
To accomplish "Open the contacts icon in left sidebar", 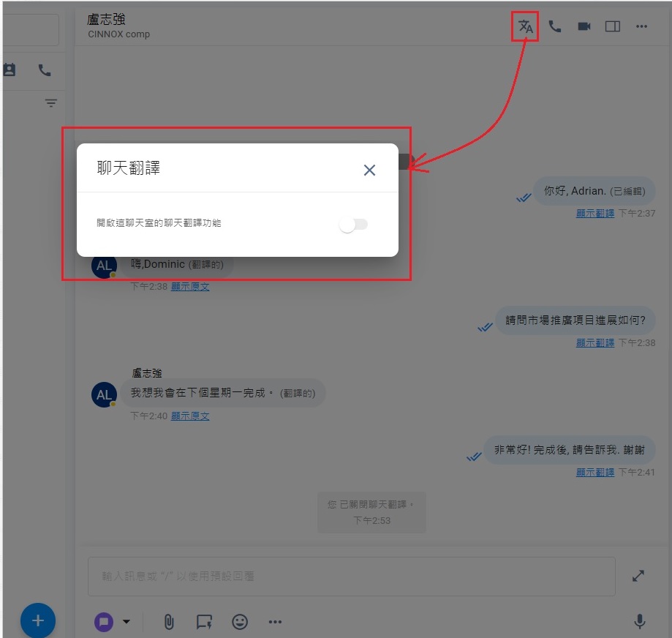I will pyautogui.click(x=10, y=70).
